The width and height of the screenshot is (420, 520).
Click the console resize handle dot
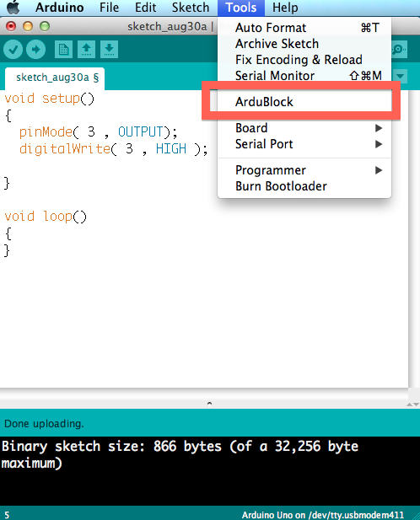coord(209,404)
